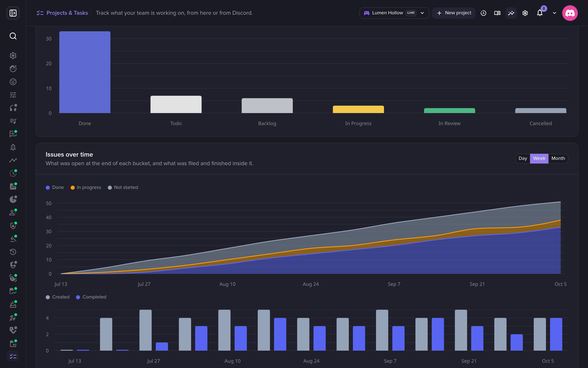The width and height of the screenshot is (588, 368).
Task: Open the Lumen Hollow server dropdown
Action: click(x=394, y=13)
